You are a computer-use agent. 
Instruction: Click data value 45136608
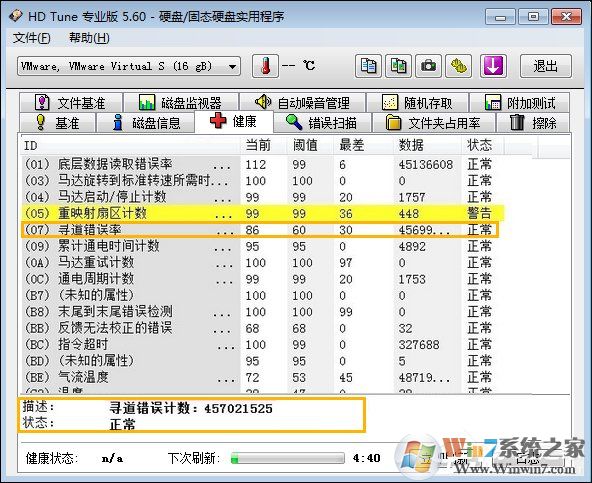(x=426, y=165)
